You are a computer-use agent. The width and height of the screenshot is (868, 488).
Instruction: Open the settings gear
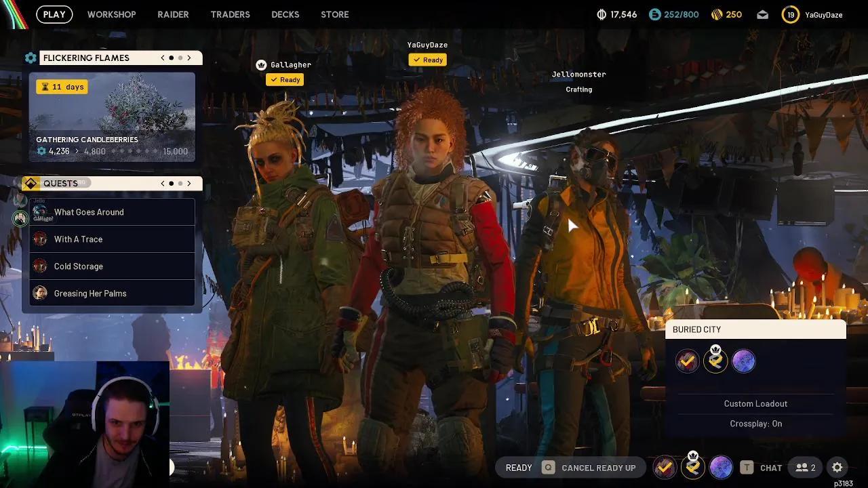coord(837,468)
